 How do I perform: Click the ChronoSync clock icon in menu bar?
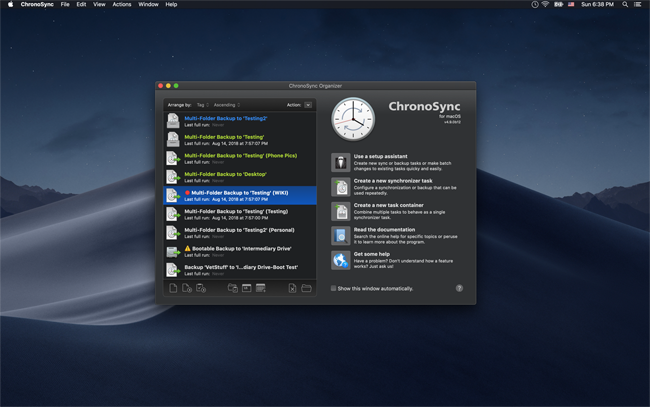pos(535,5)
